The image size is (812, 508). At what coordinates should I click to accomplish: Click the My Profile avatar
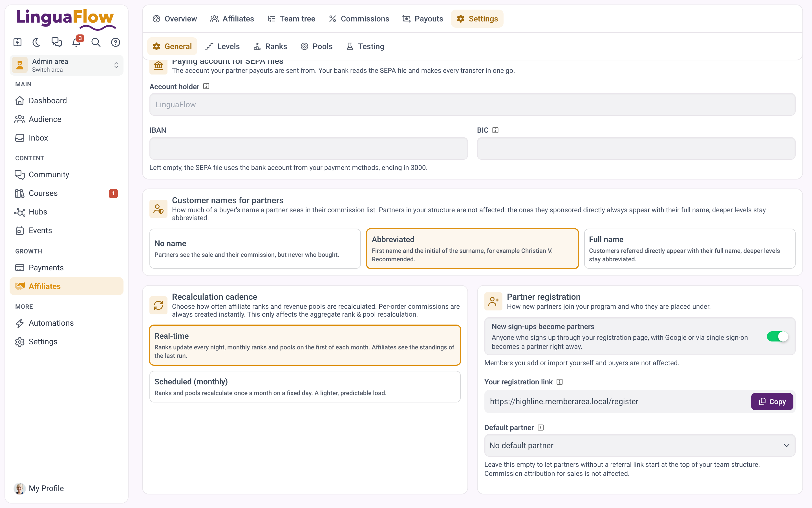coord(20,488)
